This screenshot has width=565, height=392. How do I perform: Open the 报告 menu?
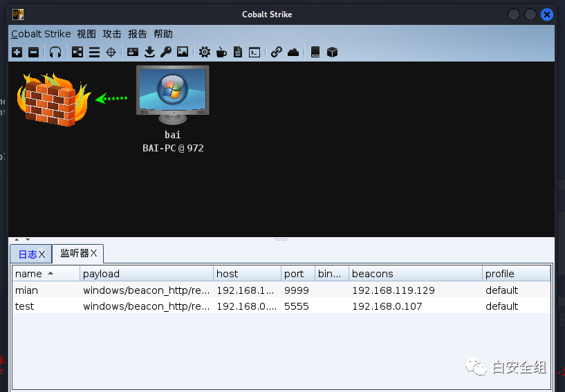click(x=138, y=34)
